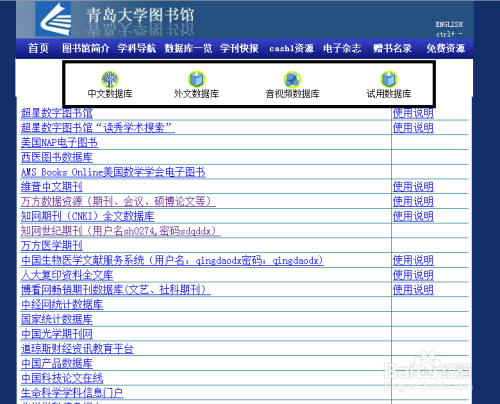
Task: Open 中国产品数据库 link
Action: click(x=57, y=363)
